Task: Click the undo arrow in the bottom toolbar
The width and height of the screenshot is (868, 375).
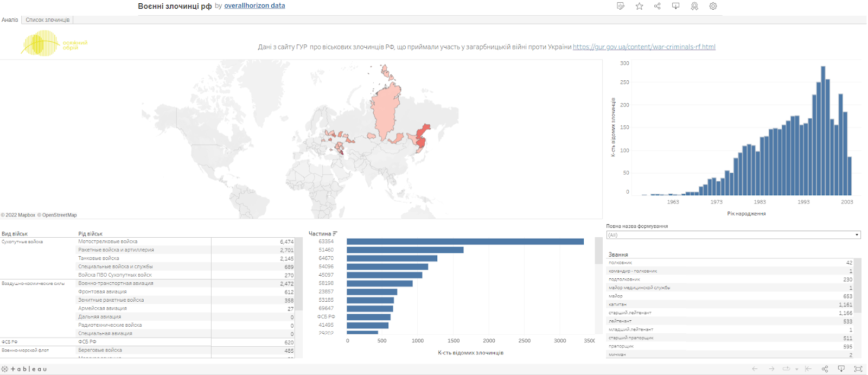Action: pyautogui.click(x=755, y=369)
